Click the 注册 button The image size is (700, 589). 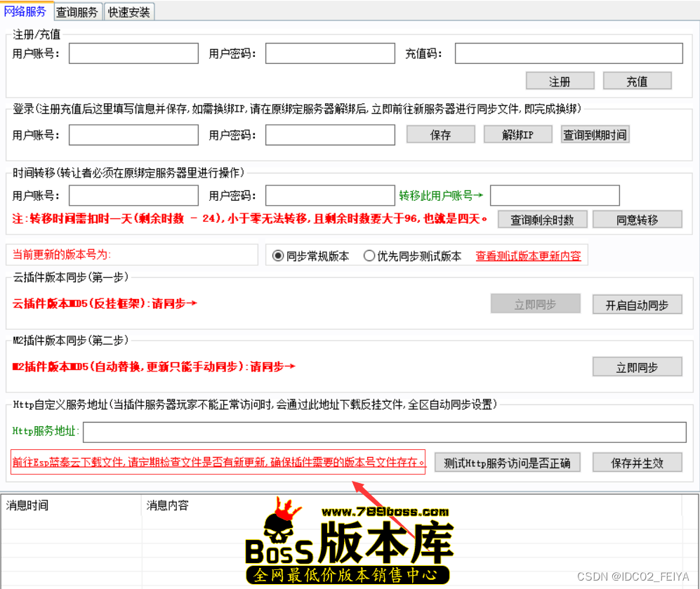pos(560,81)
